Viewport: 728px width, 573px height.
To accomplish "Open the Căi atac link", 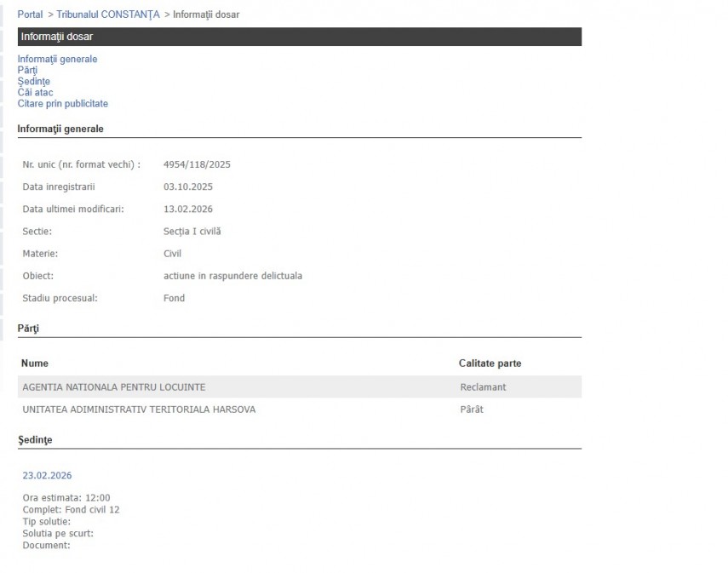I will coord(35,93).
